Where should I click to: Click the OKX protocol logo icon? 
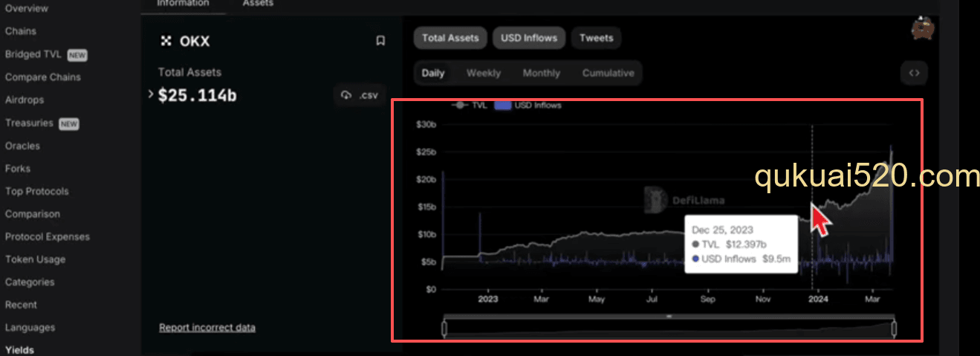pos(166,42)
